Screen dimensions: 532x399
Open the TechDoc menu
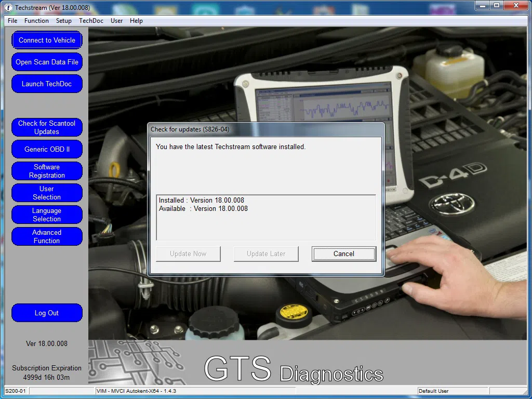pyautogui.click(x=91, y=21)
